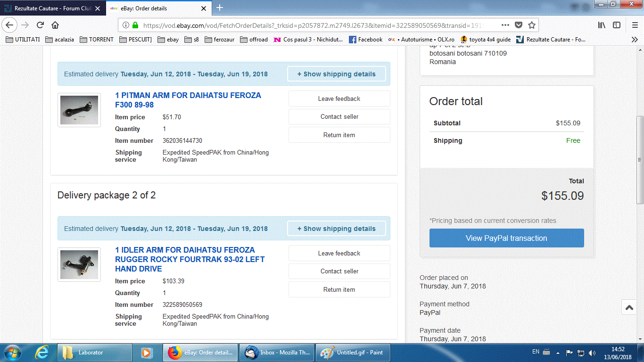The width and height of the screenshot is (644, 362).
Task: Click the EN language indicator in the tray
Action: point(536,352)
